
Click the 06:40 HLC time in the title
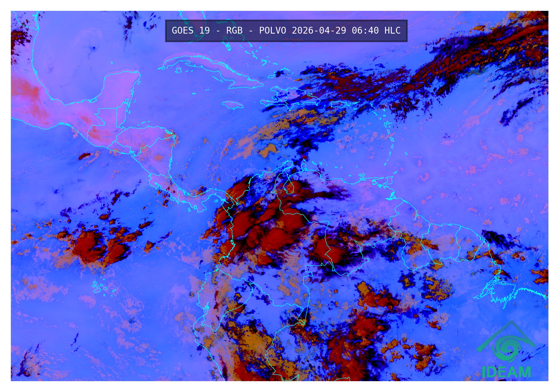[376, 31]
